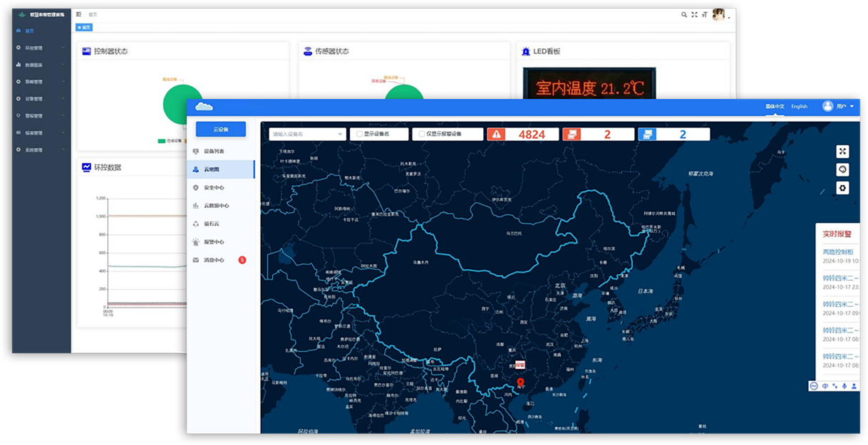Viewport: 868px width, 445px height.
Task: Open the 两路控制柜 alarm entry
Action: (841, 251)
